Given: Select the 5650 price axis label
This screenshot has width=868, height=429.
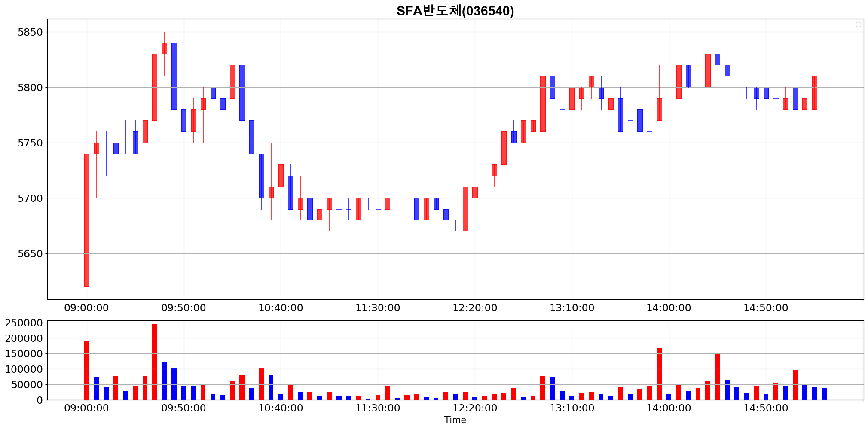Looking at the screenshot, I should (31, 254).
